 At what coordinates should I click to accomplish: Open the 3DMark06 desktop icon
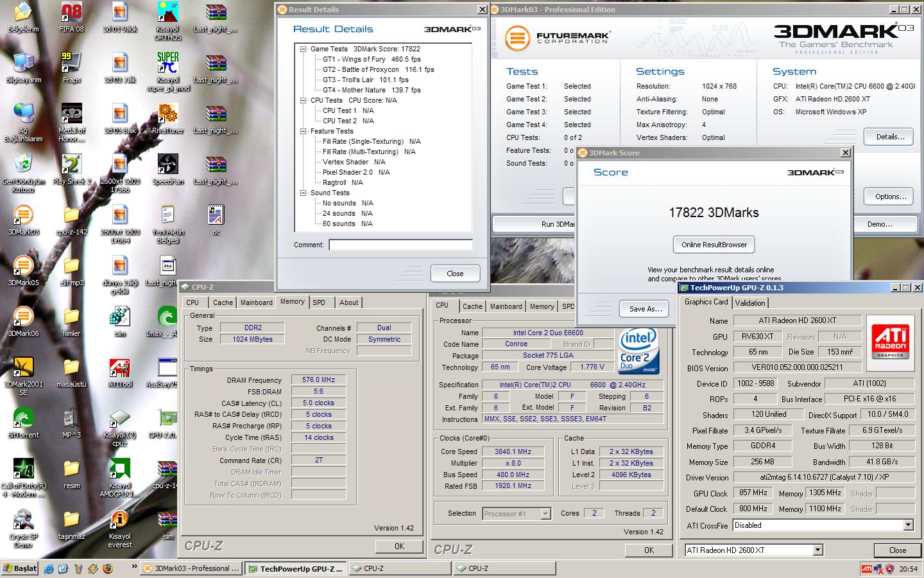23,321
